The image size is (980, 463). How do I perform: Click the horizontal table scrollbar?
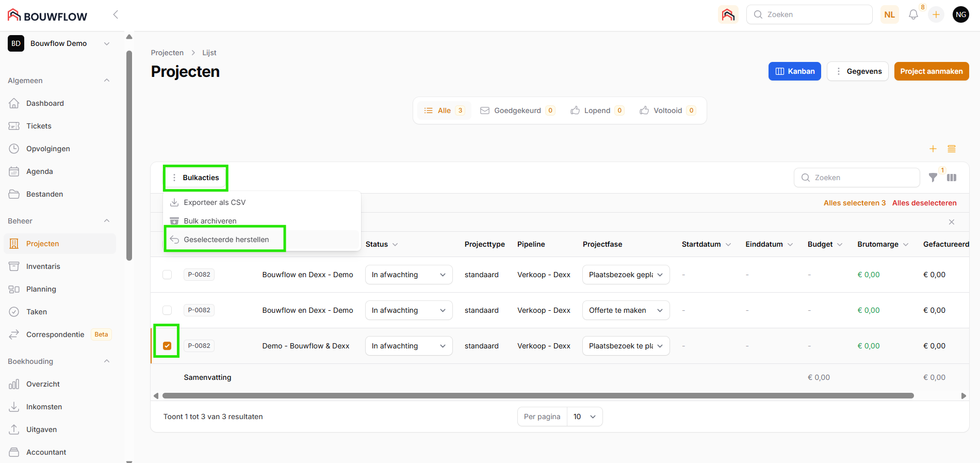pyautogui.click(x=537, y=396)
